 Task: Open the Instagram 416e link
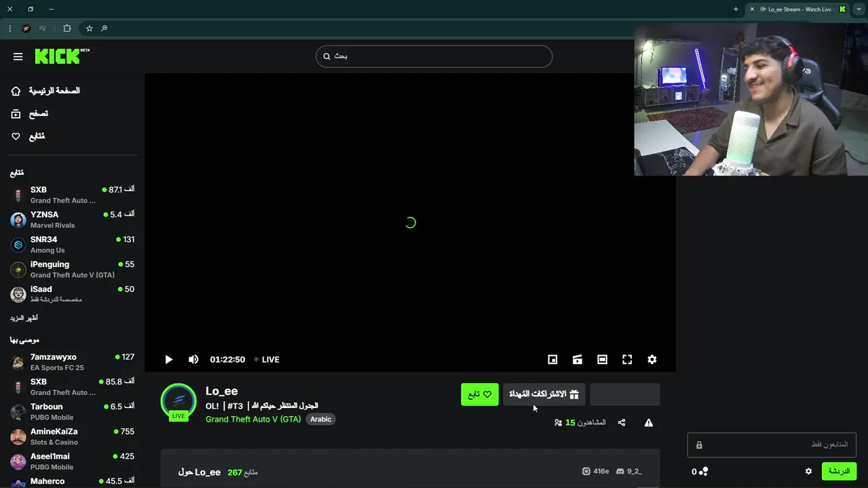[x=595, y=472]
